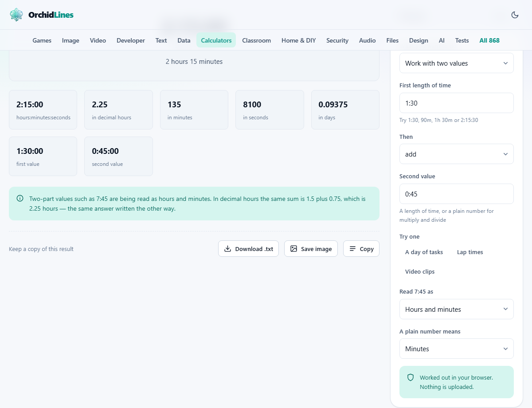
Task: Switch to the Calculators tab
Action: (216, 40)
